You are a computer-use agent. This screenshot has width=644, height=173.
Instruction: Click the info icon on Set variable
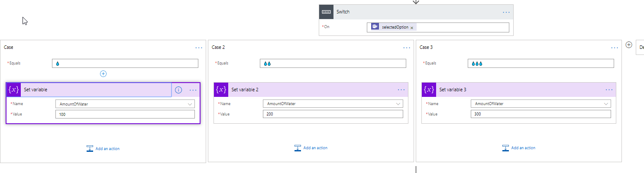click(x=178, y=90)
